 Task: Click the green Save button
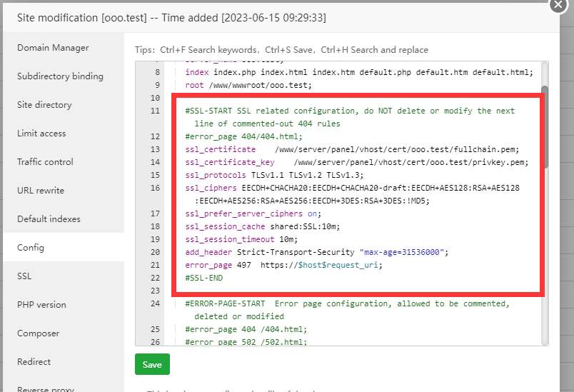pyautogui.click(x=152, y=364)
